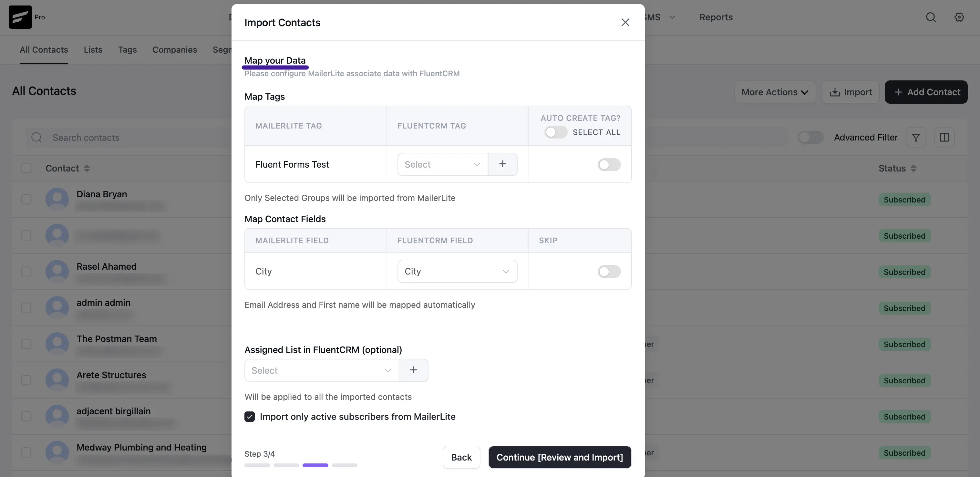Image resolution: width=980 pixels, height=477 pixels.
Task: Click the Import button
Action: [851, 92]
